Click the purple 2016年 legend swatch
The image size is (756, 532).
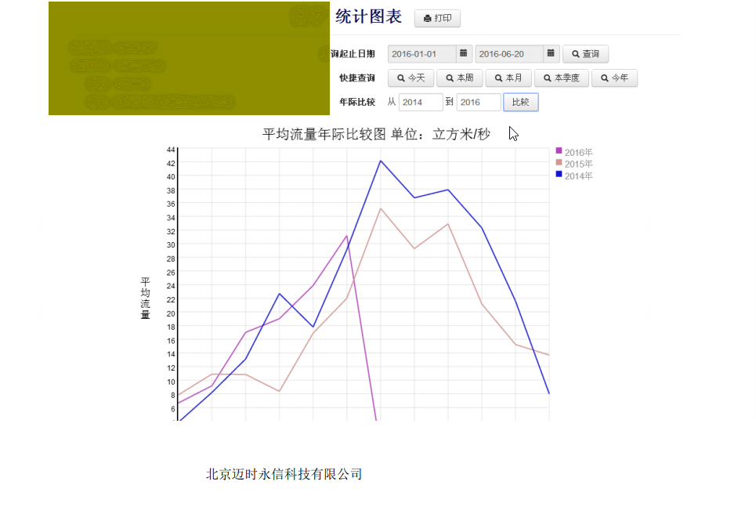[559, 150]
